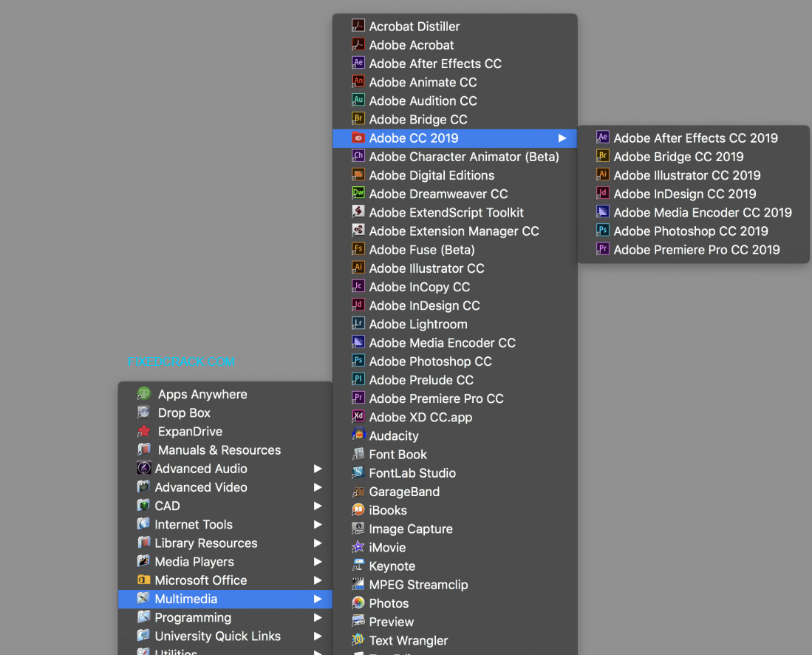Click the Pl icon for Adobe Prelude CC
812x655 pixels.
358,379
